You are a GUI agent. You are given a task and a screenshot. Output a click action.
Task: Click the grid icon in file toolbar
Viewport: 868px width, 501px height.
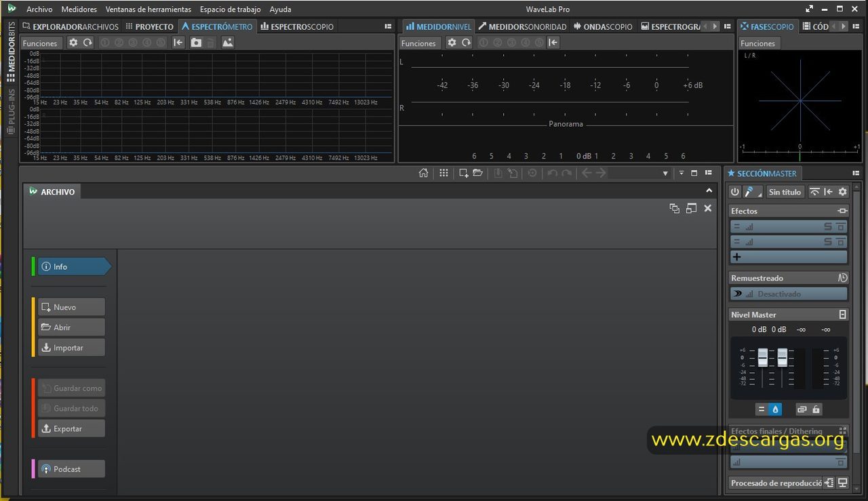click(x=443, y=173)
